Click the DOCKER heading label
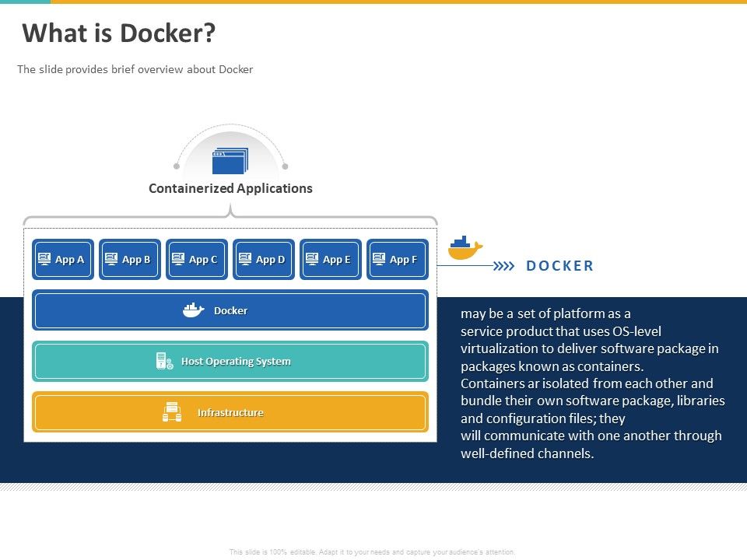Image resolution: width=747 pixels, height=560 pixels. tap(559, 265)
